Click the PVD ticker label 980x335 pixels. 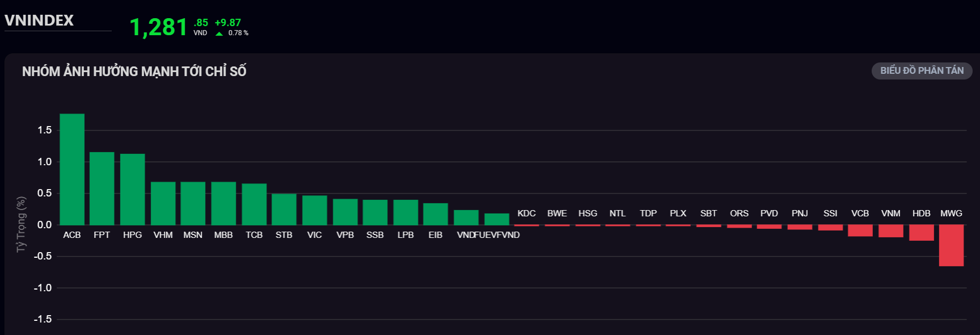(769, 213)
